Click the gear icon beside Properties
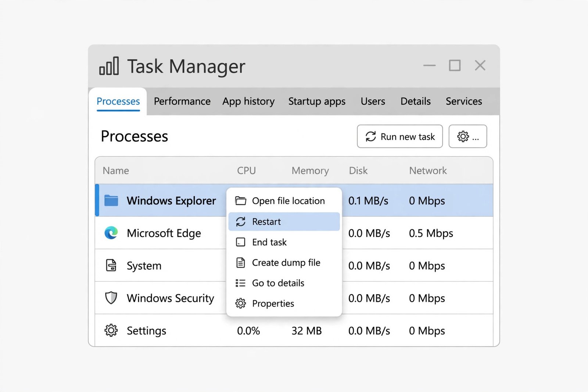This screenshot has height=392, width=588. (x=240, y=303)
